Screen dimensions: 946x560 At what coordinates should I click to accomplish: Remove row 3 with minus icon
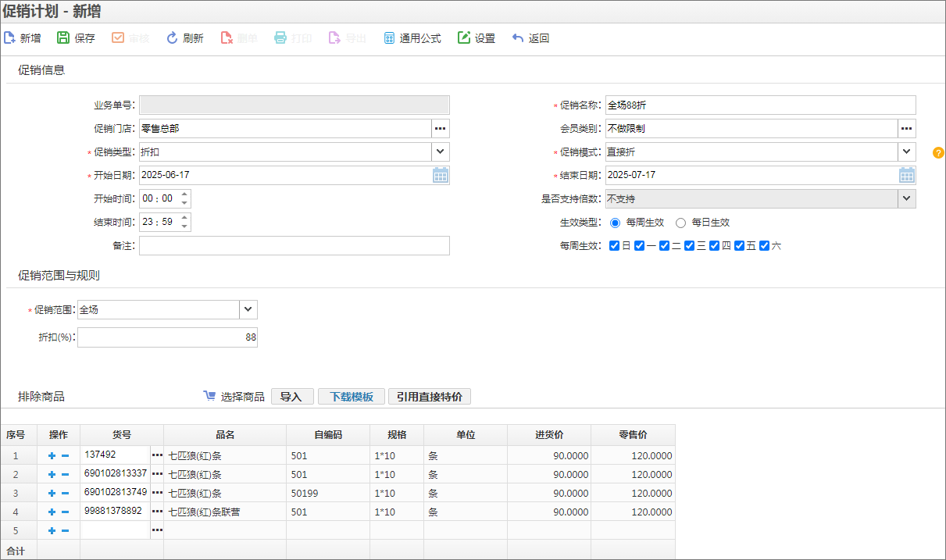point(66,493)
